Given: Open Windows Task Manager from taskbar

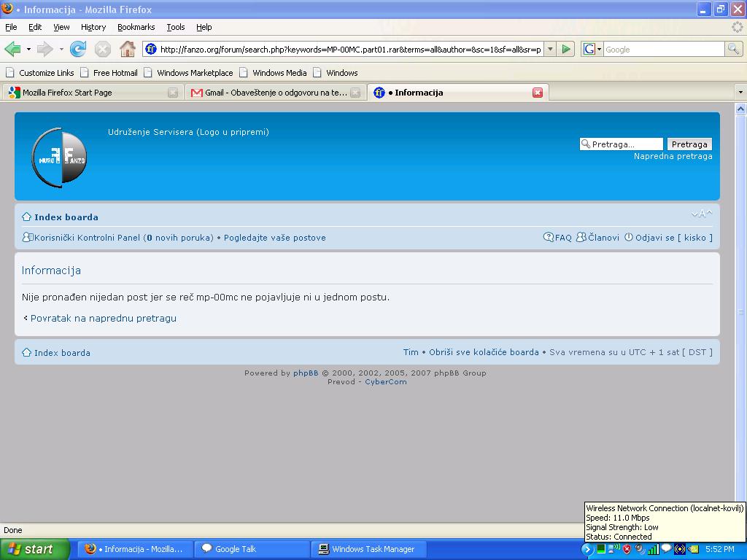Looking at the screenshot, I should (372, 549).
